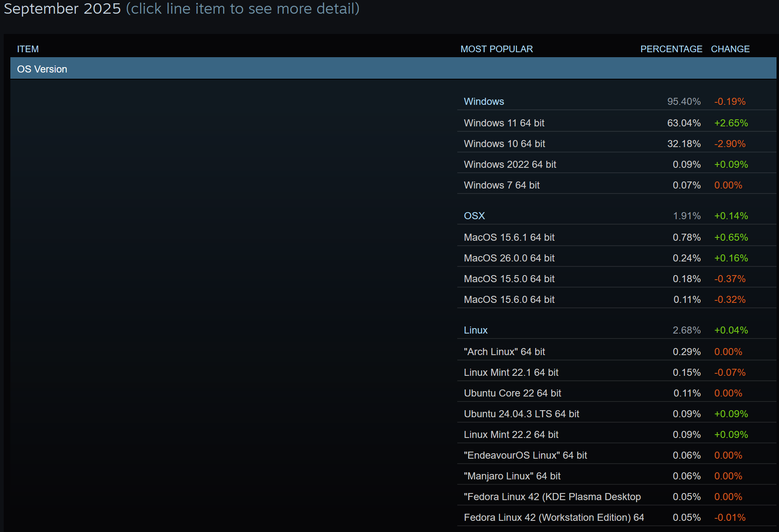Click the 0.18% MacOS 15.5.0 percentage

[687, 279]
